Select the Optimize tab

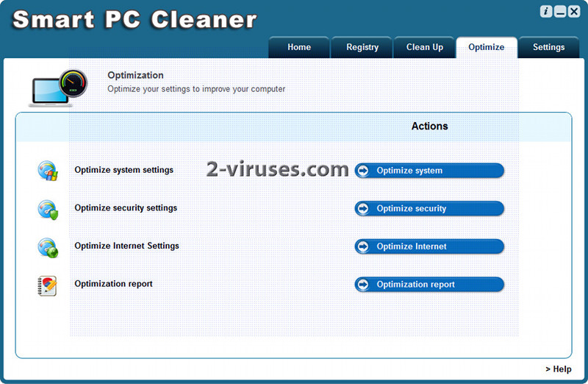point(487,47)
